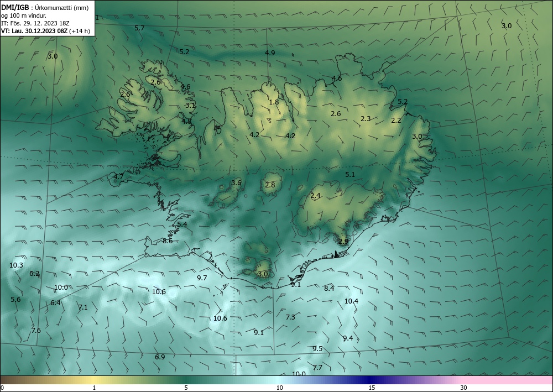Click the 2.8 value in central Iceland

(270, 185)
